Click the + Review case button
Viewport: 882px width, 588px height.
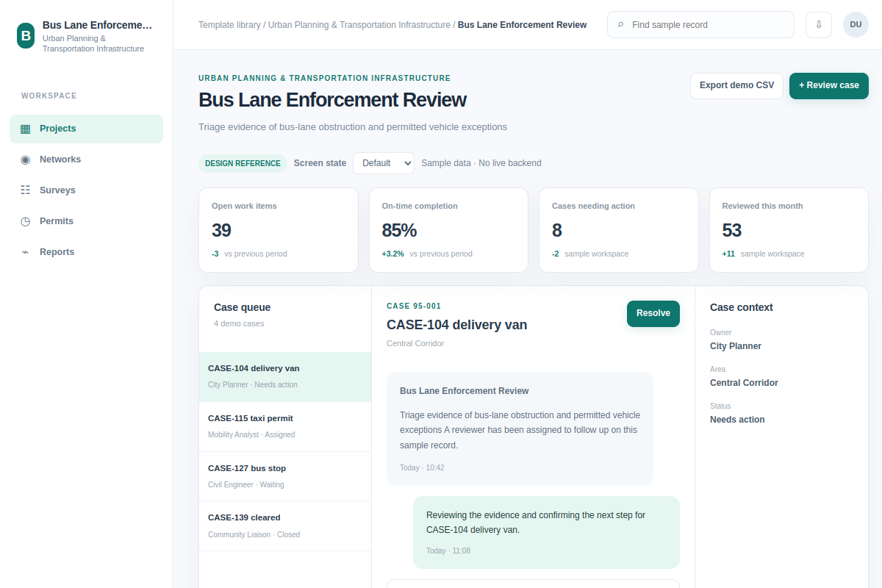point(829,86)
